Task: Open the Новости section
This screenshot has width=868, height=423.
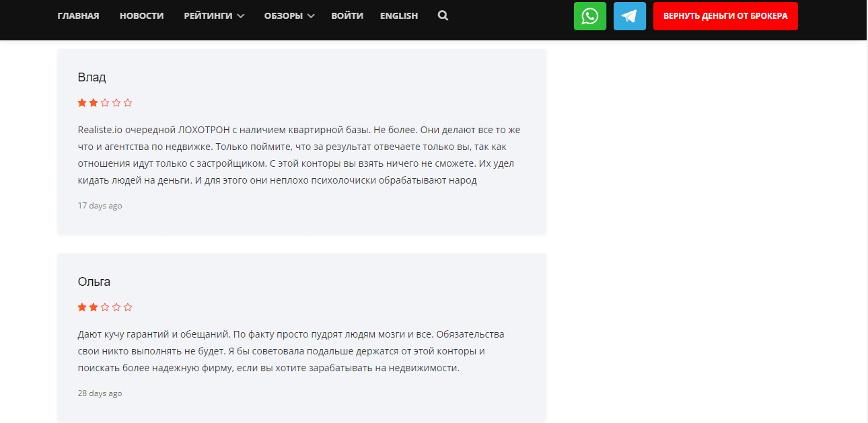Action: click(x=141, y=15)
